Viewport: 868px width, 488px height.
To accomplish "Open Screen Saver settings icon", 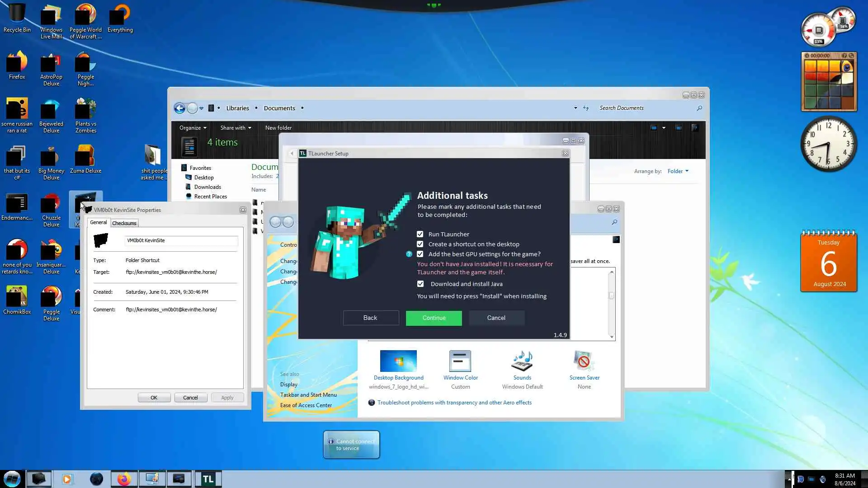I will click(584, 361).
